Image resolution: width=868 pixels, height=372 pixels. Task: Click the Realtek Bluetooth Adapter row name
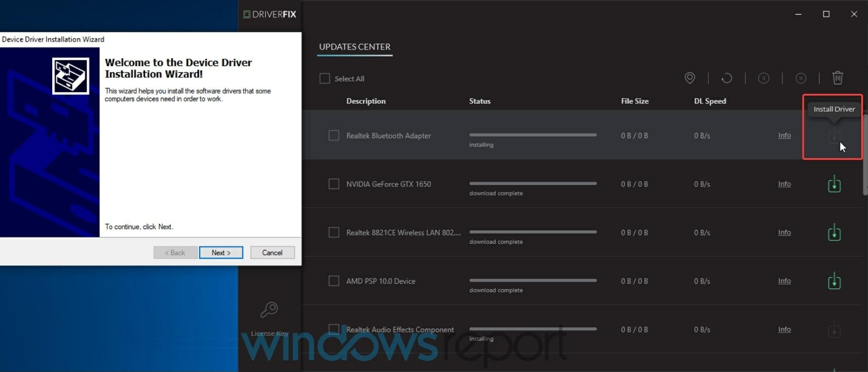point(388,135)
